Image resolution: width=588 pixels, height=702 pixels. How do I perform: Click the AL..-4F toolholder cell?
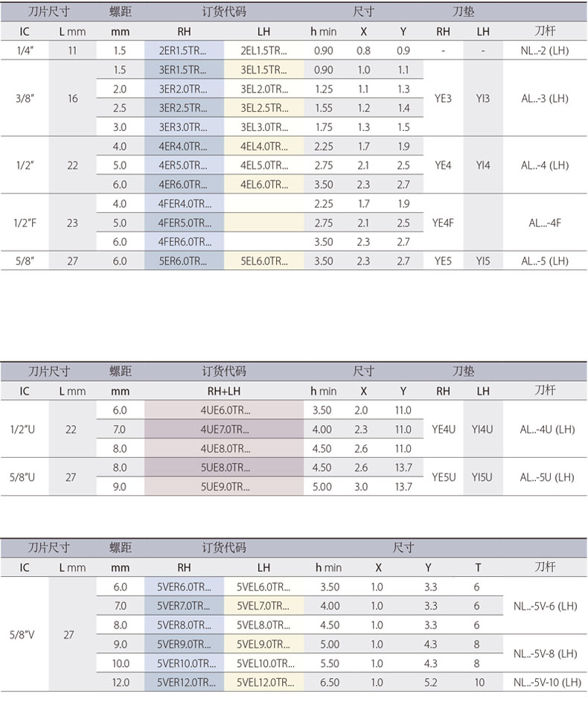[544, 223]
